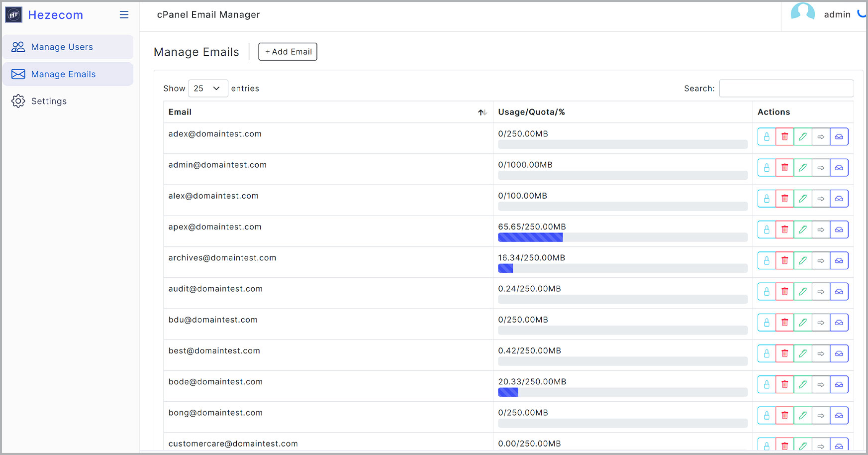Select the bdu@domaintest.com email cell
The width and height of the screenshot is (868, 455).
[x=328, y=324]
